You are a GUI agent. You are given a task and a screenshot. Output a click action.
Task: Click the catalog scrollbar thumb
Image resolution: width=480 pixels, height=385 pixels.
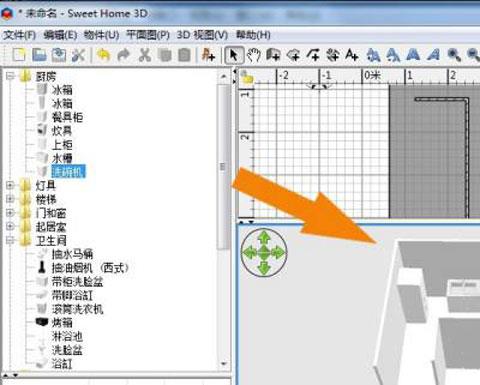[x=224, y=167]
